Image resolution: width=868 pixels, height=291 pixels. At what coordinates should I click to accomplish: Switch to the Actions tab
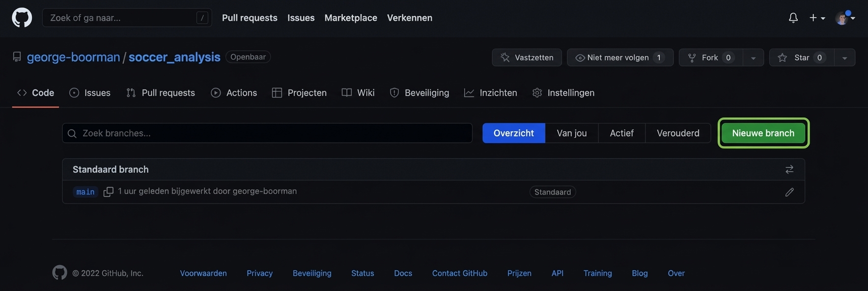(x=234, y=93)
